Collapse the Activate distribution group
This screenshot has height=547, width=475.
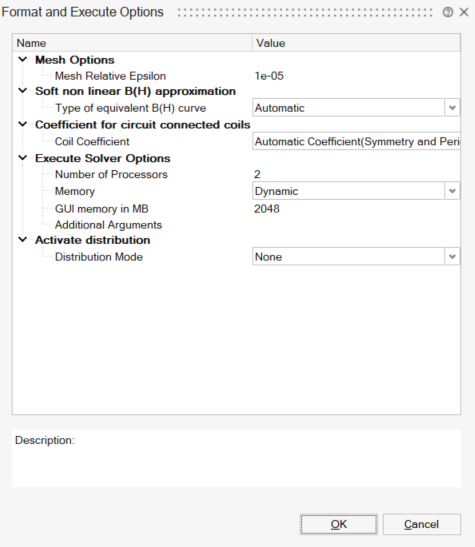[23, 240]
